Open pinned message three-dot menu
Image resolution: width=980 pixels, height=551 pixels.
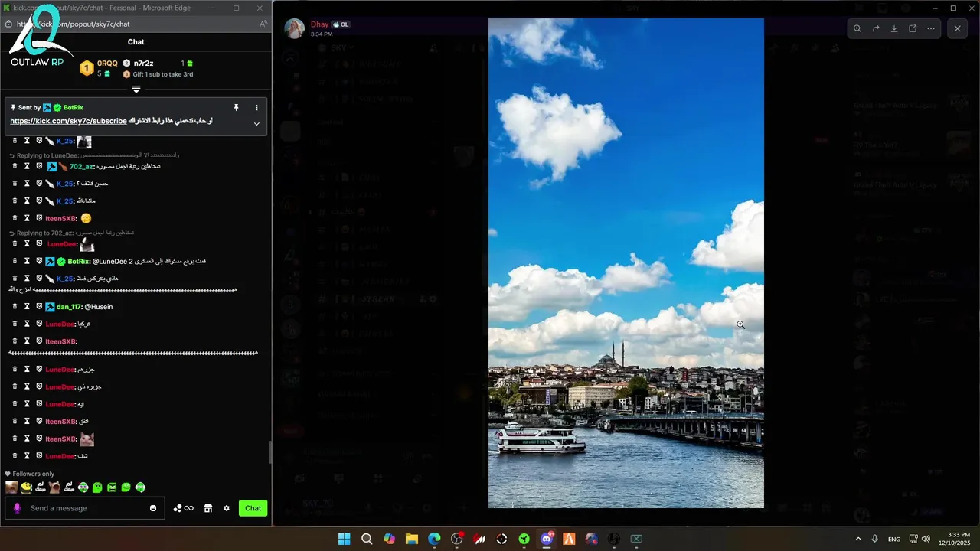tap(256, 108)
